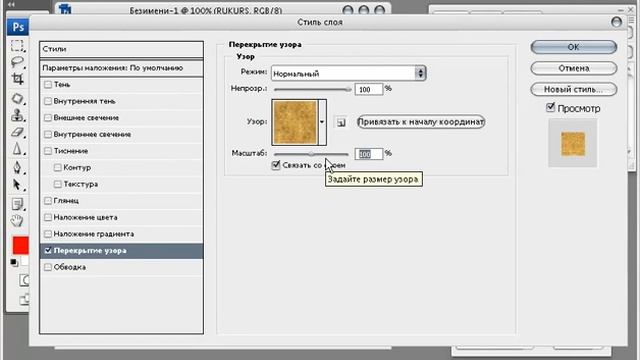
Task: Enable the Тиснение checkbox
Action: [x=48, y=151]
